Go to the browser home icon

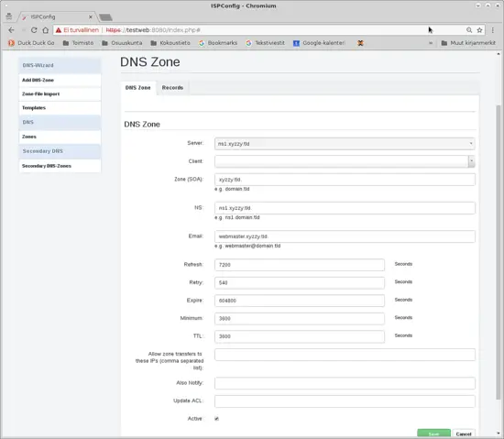pos(46,30)
